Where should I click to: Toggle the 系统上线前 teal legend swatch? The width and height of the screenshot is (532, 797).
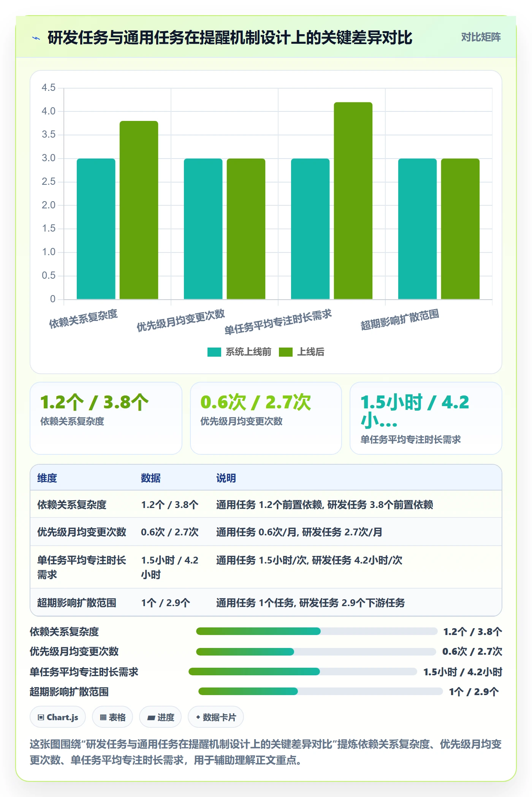click(x=214, y=352)
